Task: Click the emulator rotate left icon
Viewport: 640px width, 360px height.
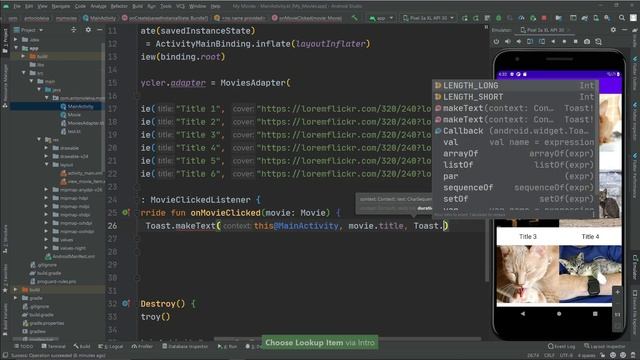Action: (x=530, y=42)
